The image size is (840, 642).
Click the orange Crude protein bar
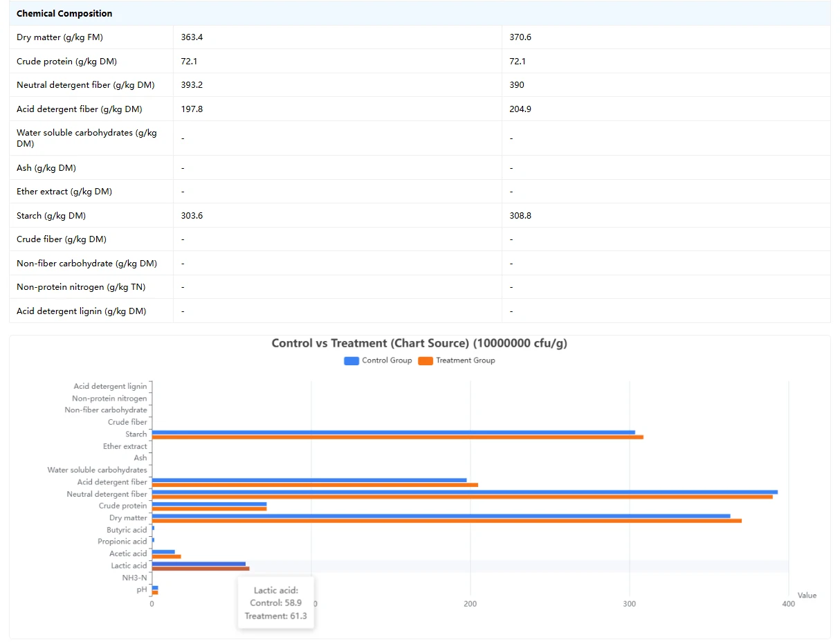209,509
